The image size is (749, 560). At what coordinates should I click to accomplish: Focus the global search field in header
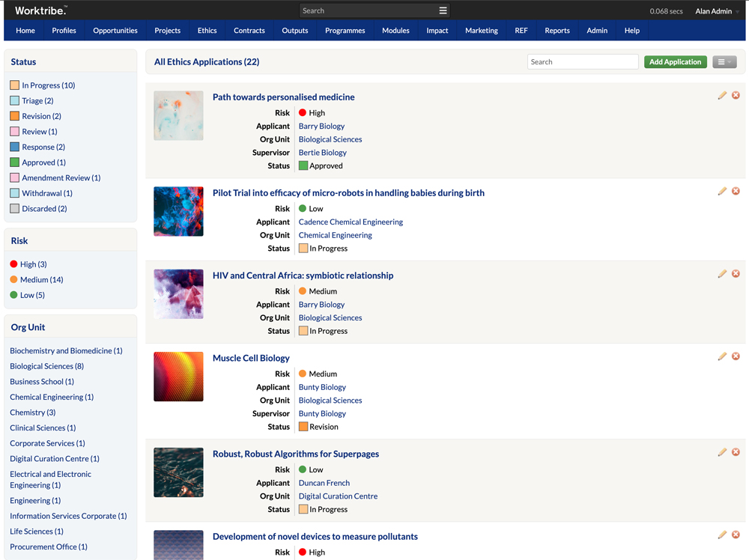[368, 10]
